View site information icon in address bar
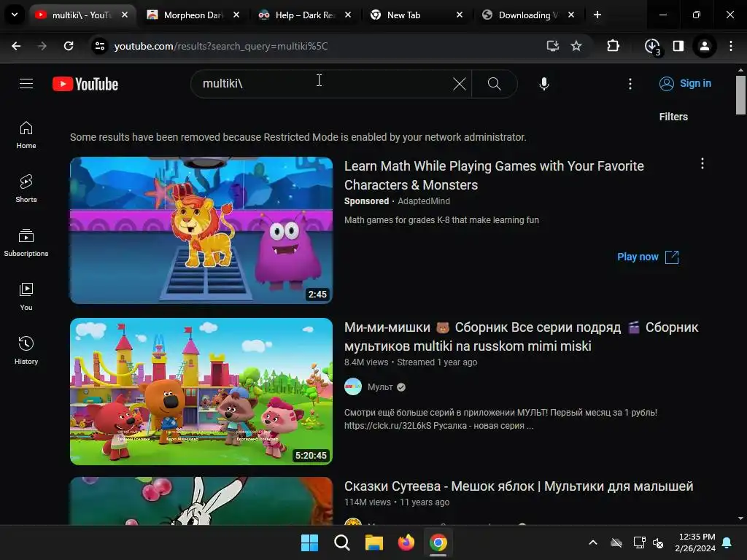The image size is (747, 560). click(x=99, y=46)
